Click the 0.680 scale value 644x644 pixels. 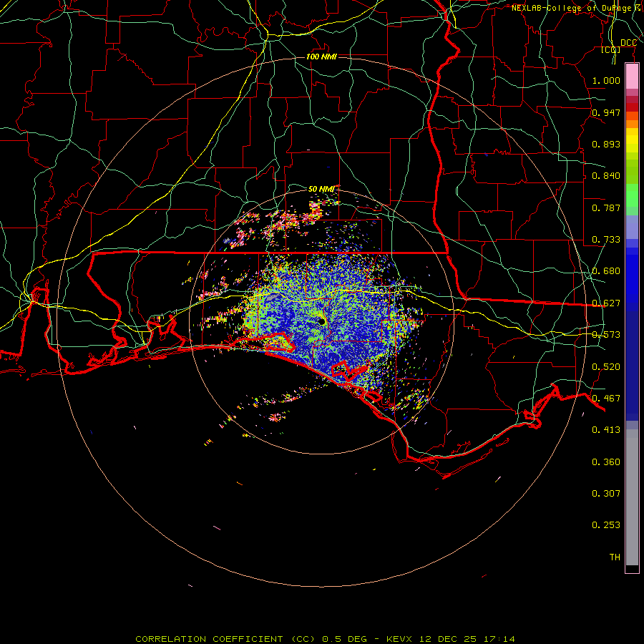606,271
